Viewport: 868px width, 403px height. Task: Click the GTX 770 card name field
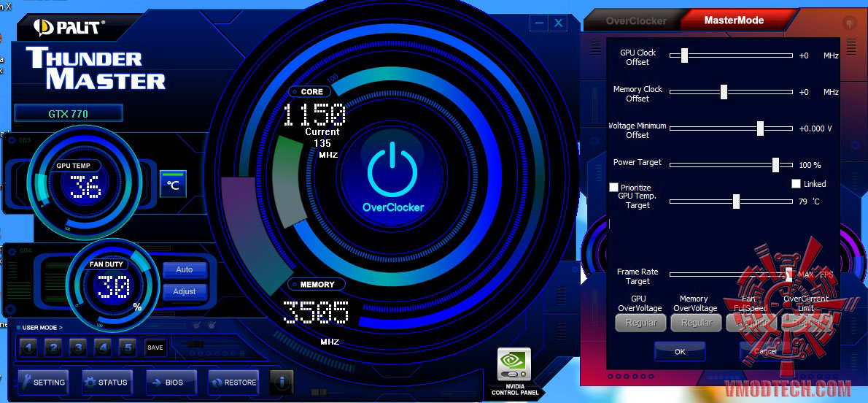click(x=68, y=114)
